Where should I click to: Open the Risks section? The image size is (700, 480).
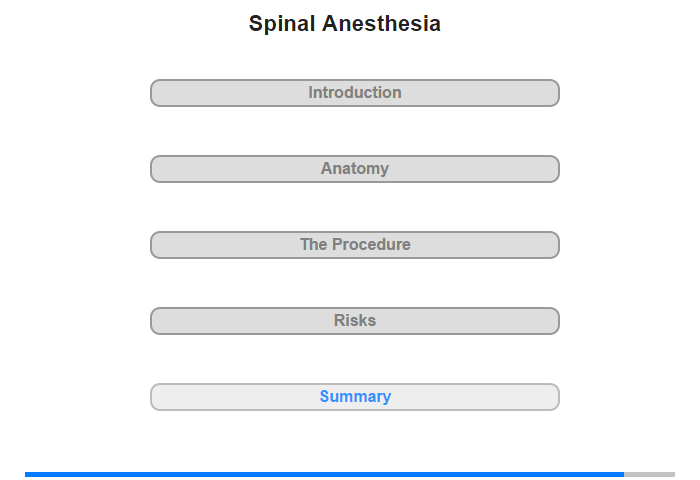tap(355, 321)
